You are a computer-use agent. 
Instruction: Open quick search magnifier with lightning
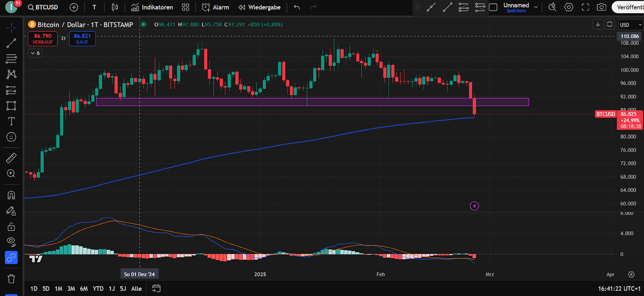click(552, 7)
